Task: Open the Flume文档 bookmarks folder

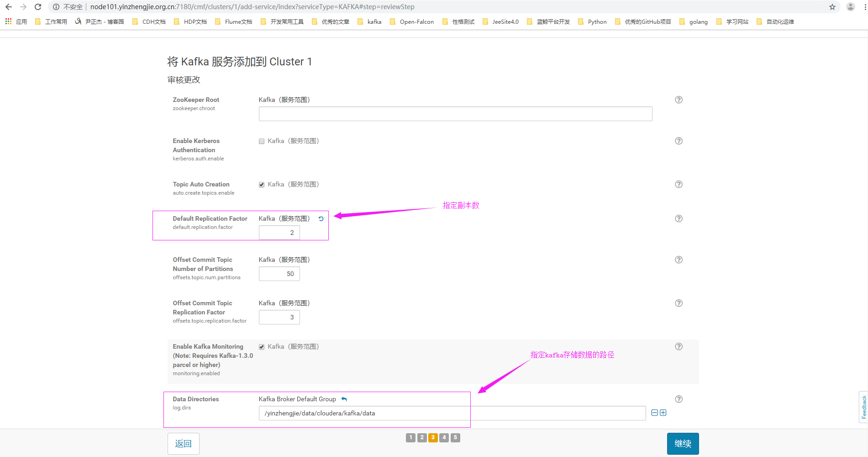Action: tap(239, 21)
